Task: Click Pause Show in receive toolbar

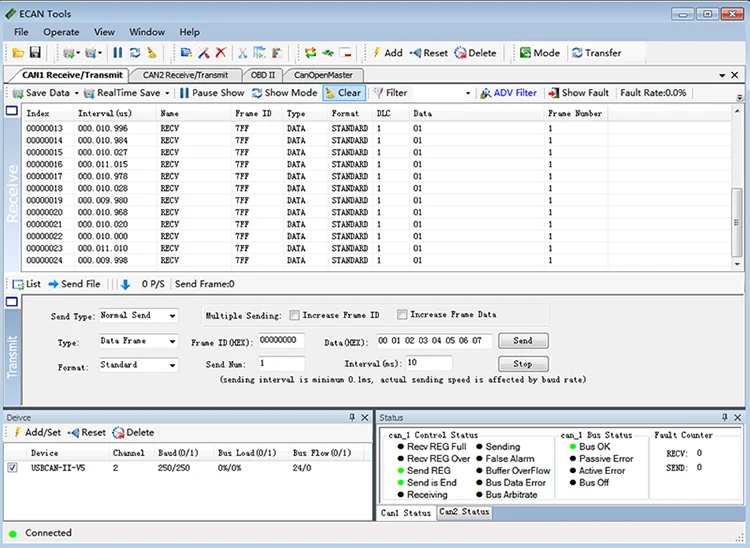Action: pyautogui.click(x=212, y=93)
